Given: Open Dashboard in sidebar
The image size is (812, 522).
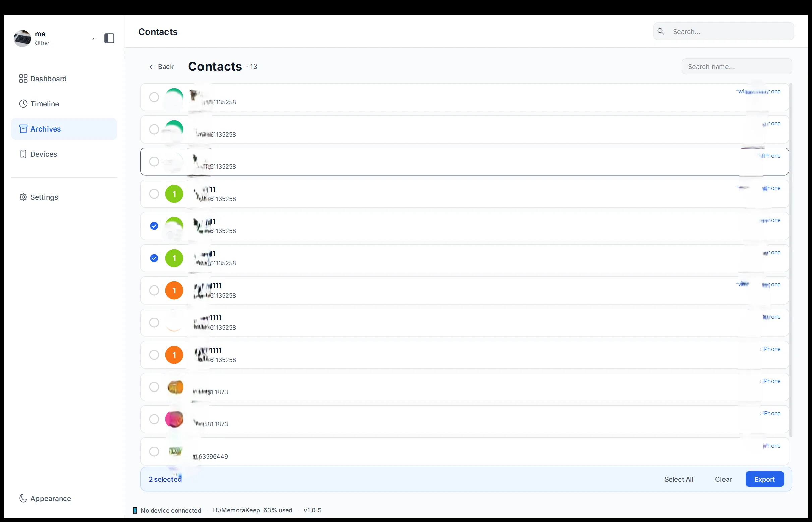Looking at the screenshot, I should pyautogui.click(x=64, y=79).
